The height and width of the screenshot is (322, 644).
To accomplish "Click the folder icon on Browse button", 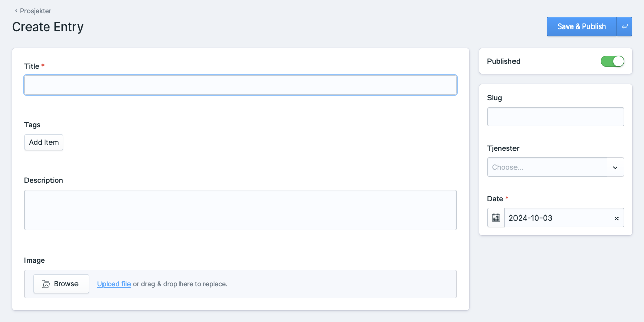I will pyautogui.click(x=46, y=284).
